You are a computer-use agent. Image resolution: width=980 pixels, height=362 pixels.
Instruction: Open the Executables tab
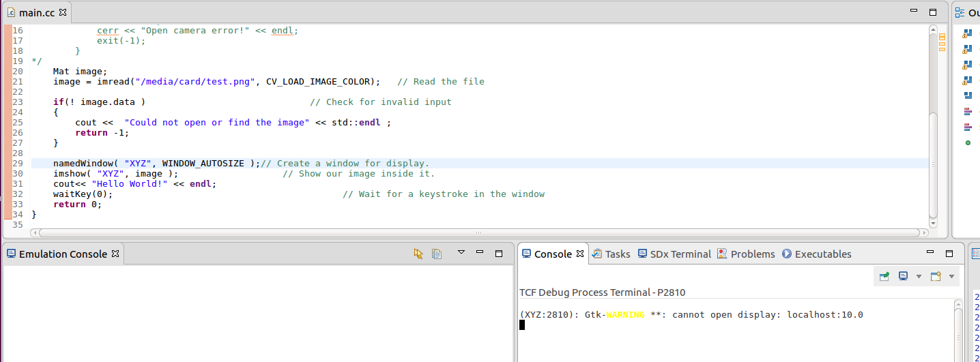(816, 254)
